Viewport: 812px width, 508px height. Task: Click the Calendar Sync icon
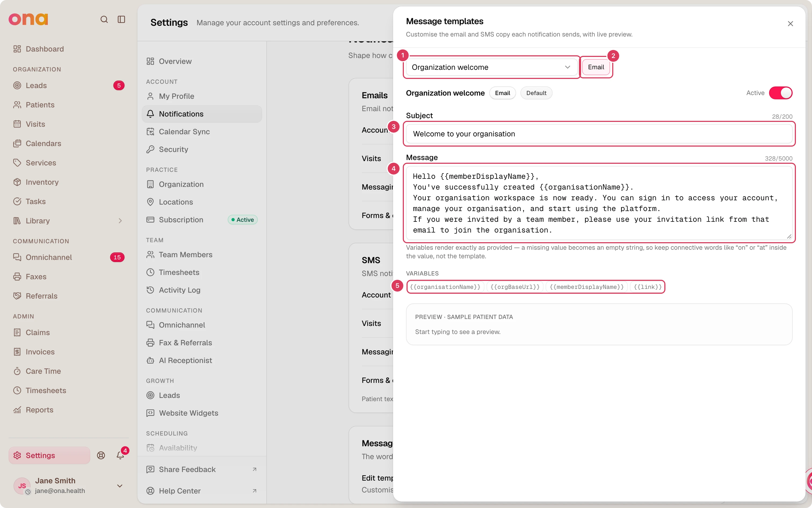click(x=150, y=131)
